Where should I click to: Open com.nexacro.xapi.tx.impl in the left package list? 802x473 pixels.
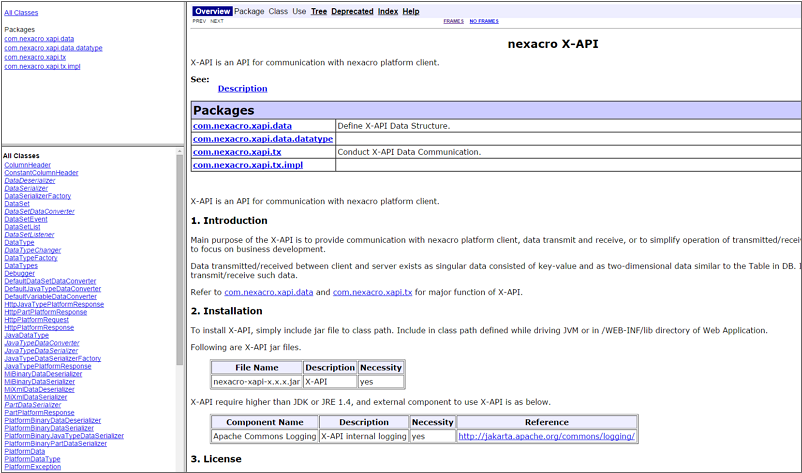coord(42,66)
